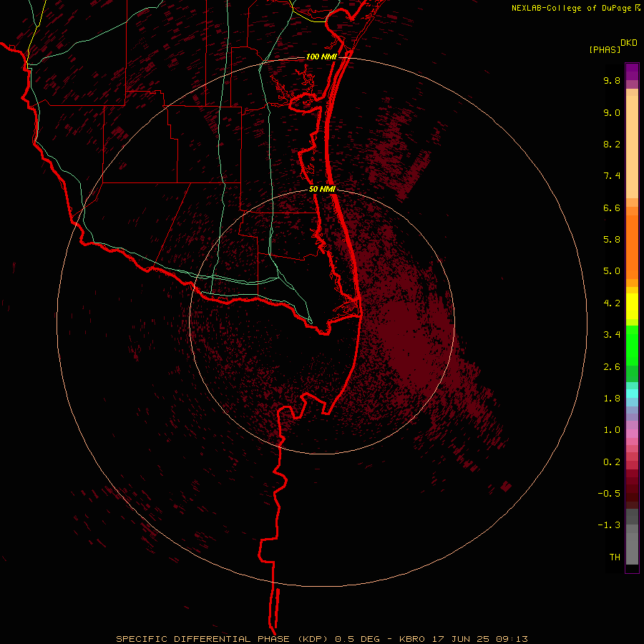This screenshot has height=644, width=644.
Task: Click the 9.0 value on the color scale
Action: coord(612,112)
